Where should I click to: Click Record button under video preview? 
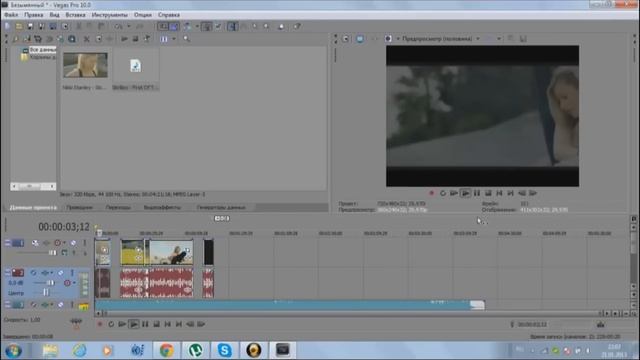(x=431, y=193)
